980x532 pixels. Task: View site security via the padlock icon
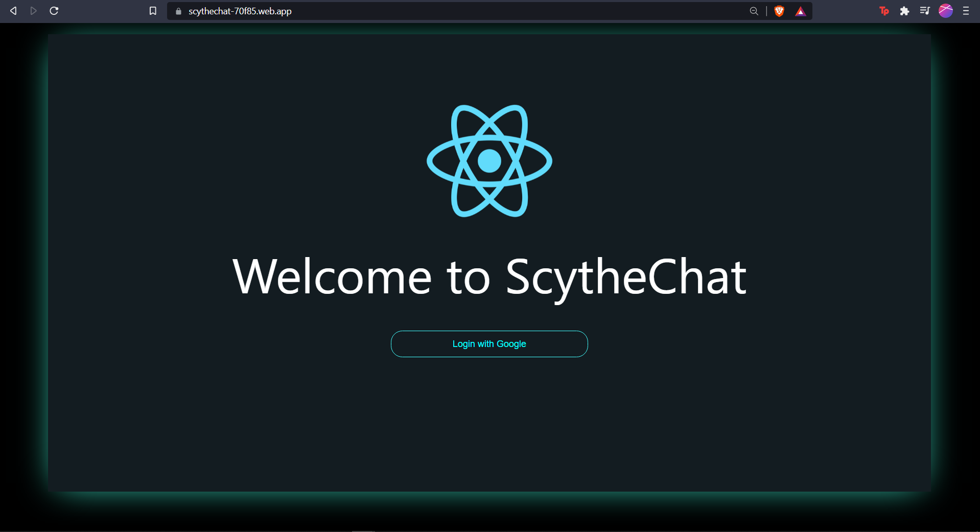(x=178, y=11)
